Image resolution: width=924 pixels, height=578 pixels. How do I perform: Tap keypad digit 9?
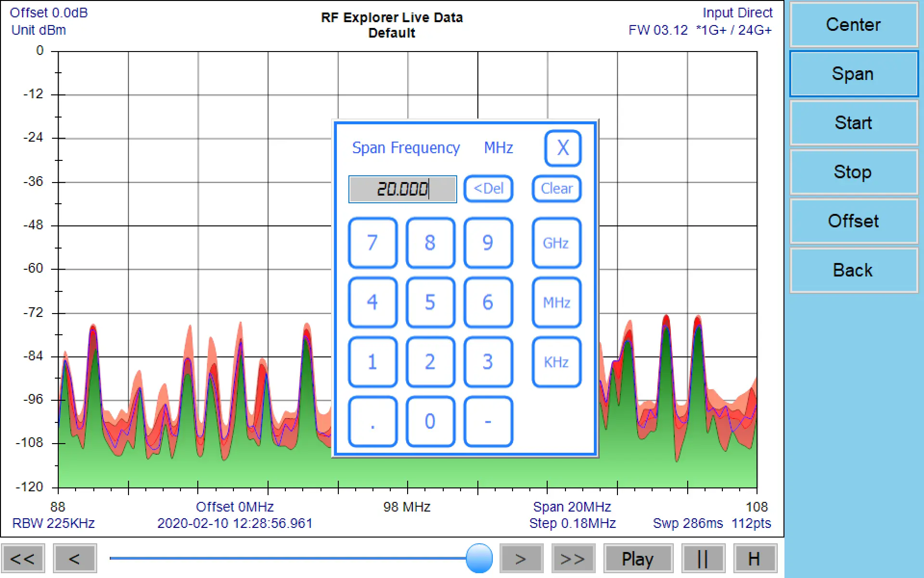488,243
